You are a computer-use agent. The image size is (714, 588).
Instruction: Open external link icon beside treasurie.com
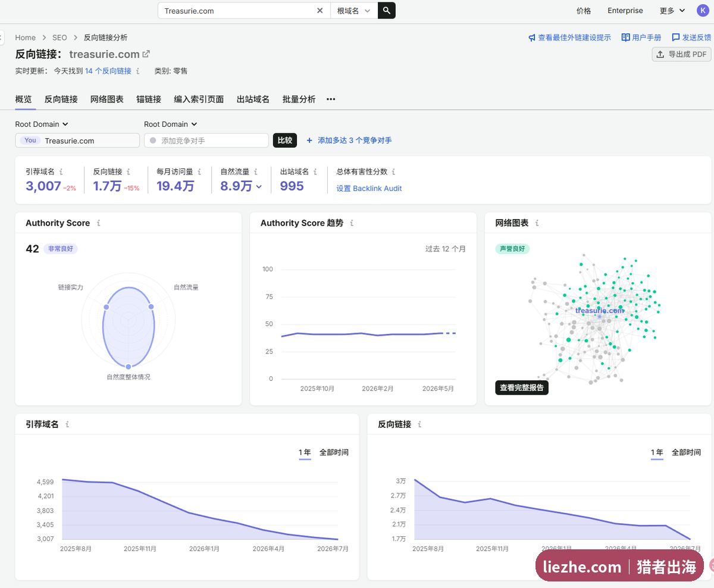click(x=146, y=54)
